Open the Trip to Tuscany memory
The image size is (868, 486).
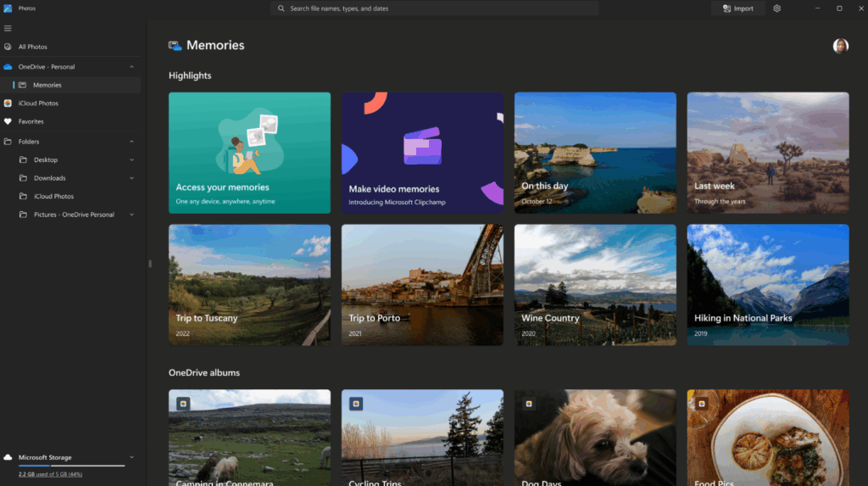click(249, 285)
